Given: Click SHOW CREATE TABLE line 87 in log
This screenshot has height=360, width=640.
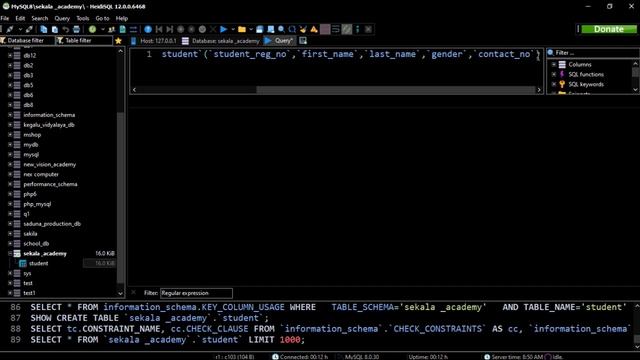Looking at the screenshot, I should click(149, 318).
